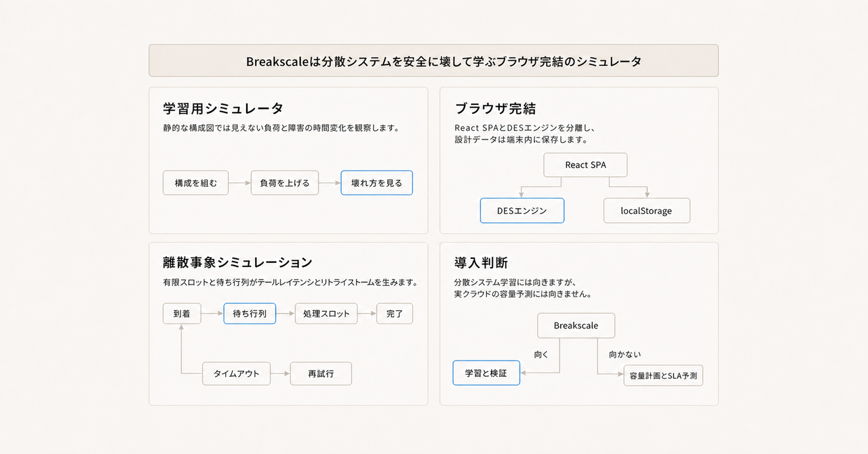Select the description starting 有限スロットと待ち行列
Screen dimensions: 868x454
[x=290, y=282]
